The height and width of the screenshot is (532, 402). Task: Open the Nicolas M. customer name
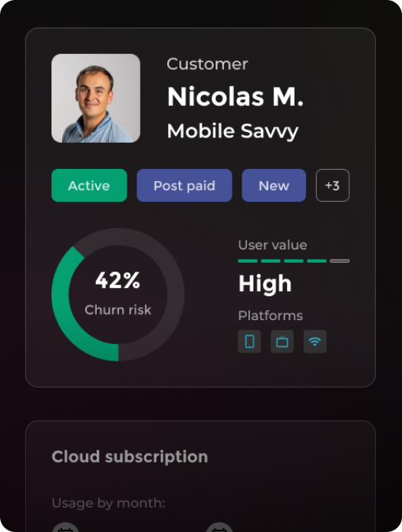(236, 97)
